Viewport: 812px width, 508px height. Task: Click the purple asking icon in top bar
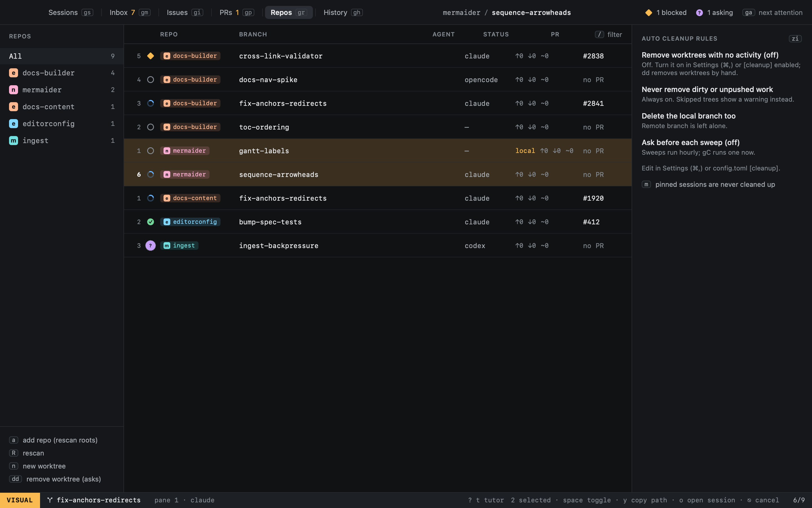pyautogui.click(x=699, y=13)
